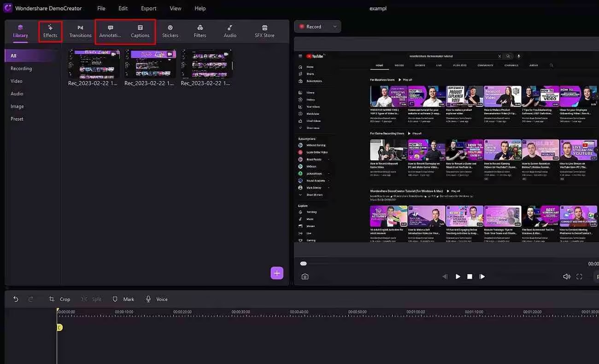Select the third Rec_2023-02-22 clip thumbnail
This screenshot has height=364, width=599.
206,64
